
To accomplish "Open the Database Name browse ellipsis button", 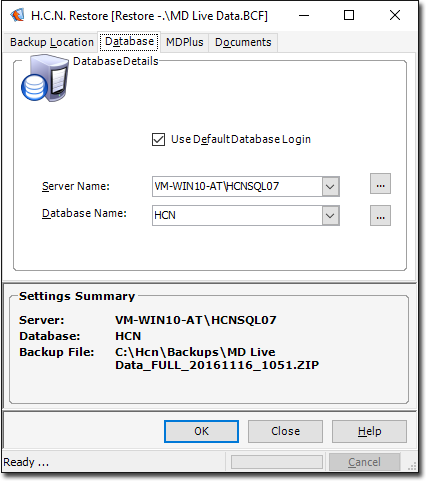I will [380, 216].
